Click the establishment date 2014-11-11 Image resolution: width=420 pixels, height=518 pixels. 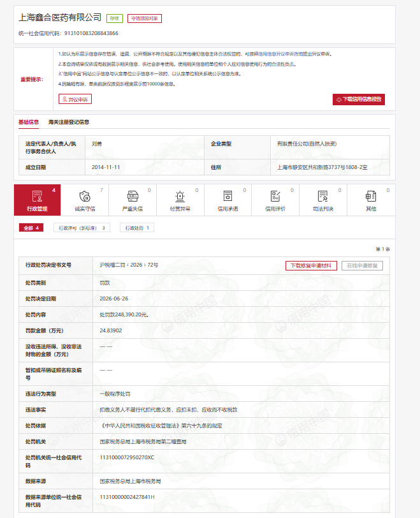pyautogui.click(x=106, y=167)
